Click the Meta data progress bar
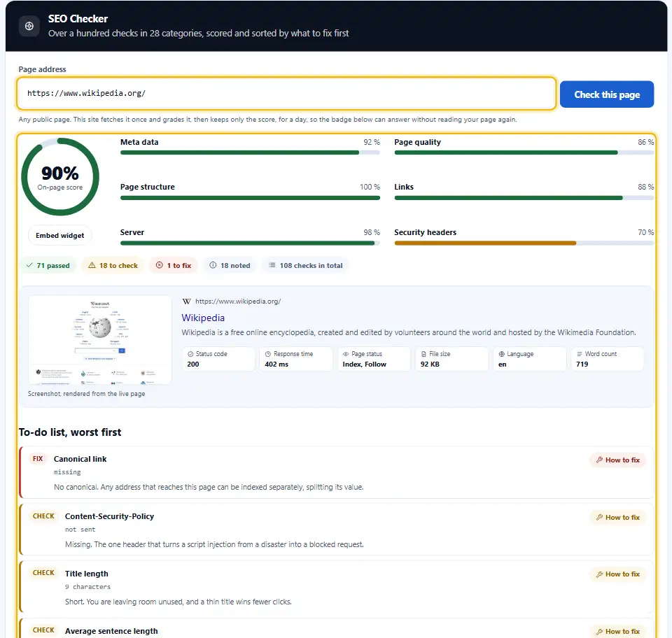The height and width of the screenshot is (638, 672). pos(251,153)
